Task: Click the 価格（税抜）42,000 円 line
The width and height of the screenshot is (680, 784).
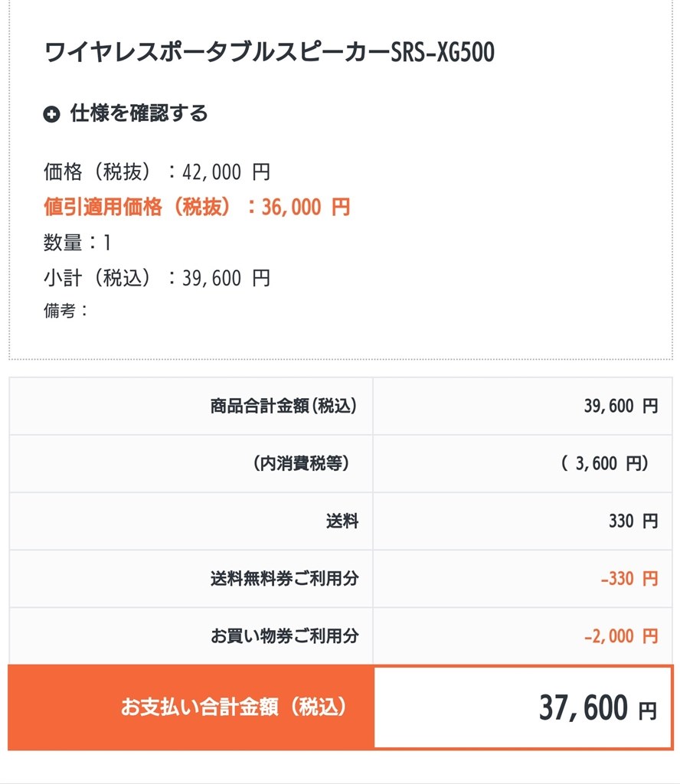Action: (157, 171)
